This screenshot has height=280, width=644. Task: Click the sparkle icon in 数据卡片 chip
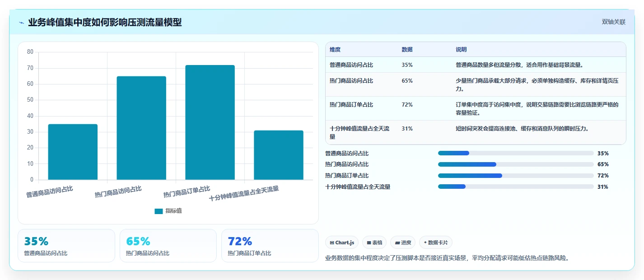tap(425, 243)
